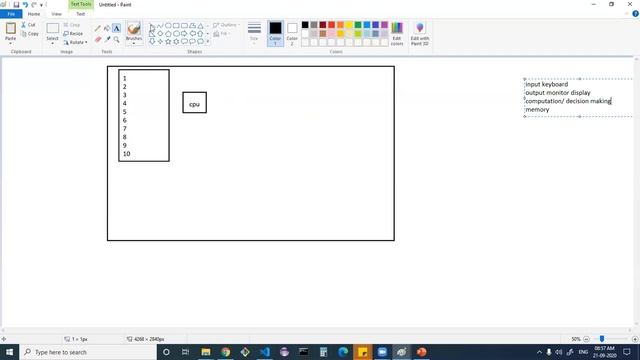Open the Fill dropdown in Shapes
The height and width of the screenshot is (360, 640).
(221, 34)
